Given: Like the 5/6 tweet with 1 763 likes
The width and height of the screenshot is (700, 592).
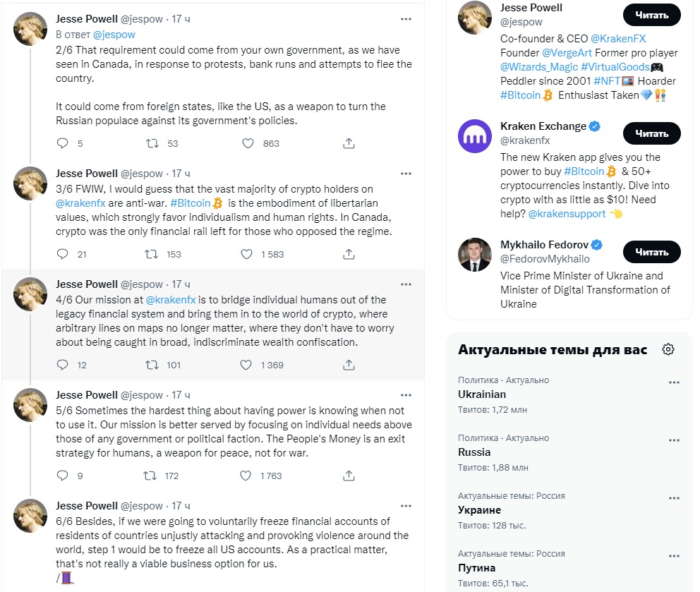Looking at the screenshot, I should click(246, 476).
